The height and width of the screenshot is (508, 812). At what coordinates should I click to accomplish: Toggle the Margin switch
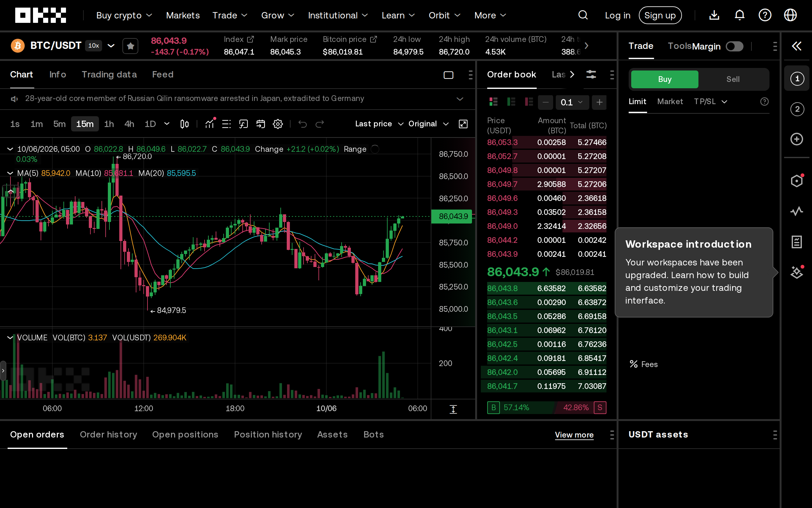[734, 46]
